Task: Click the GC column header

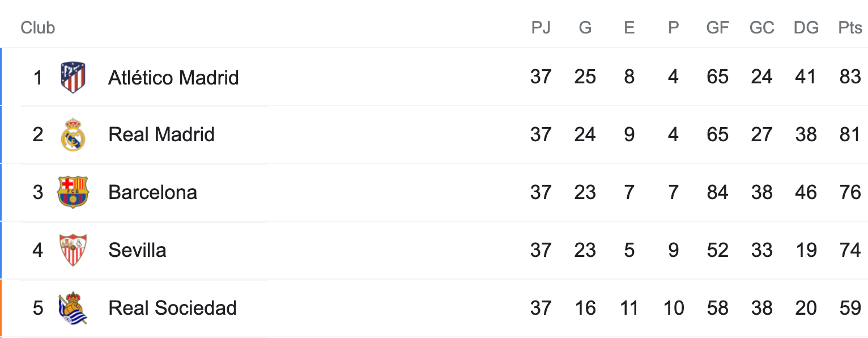Action: coord(761,28)
